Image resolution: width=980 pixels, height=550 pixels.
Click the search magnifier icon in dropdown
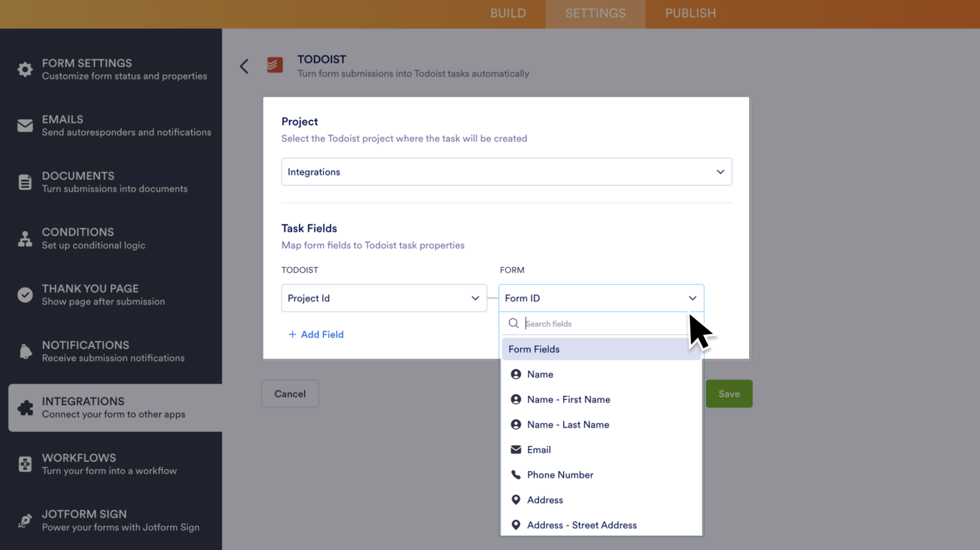pyautogui.click(x=514, y=323)
